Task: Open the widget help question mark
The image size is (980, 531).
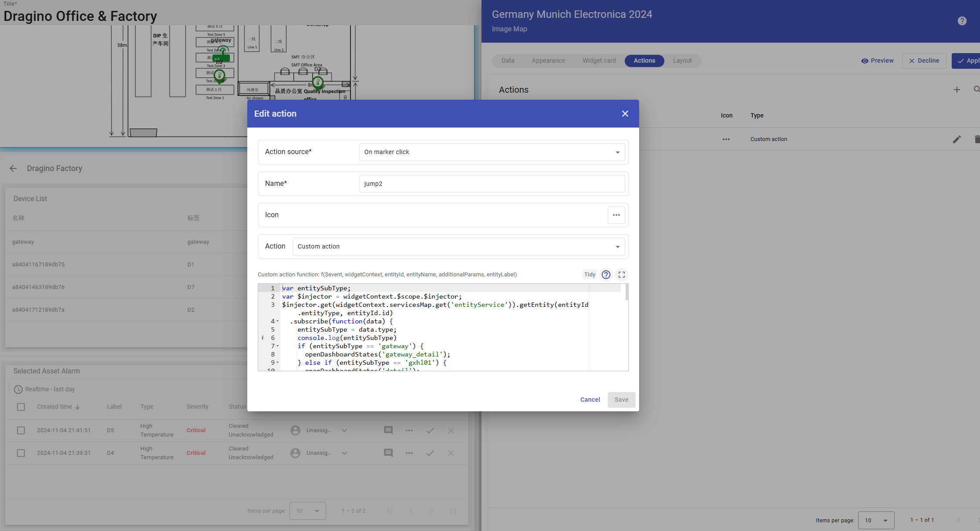Action: pyautogui.click(x=962, y=21)
